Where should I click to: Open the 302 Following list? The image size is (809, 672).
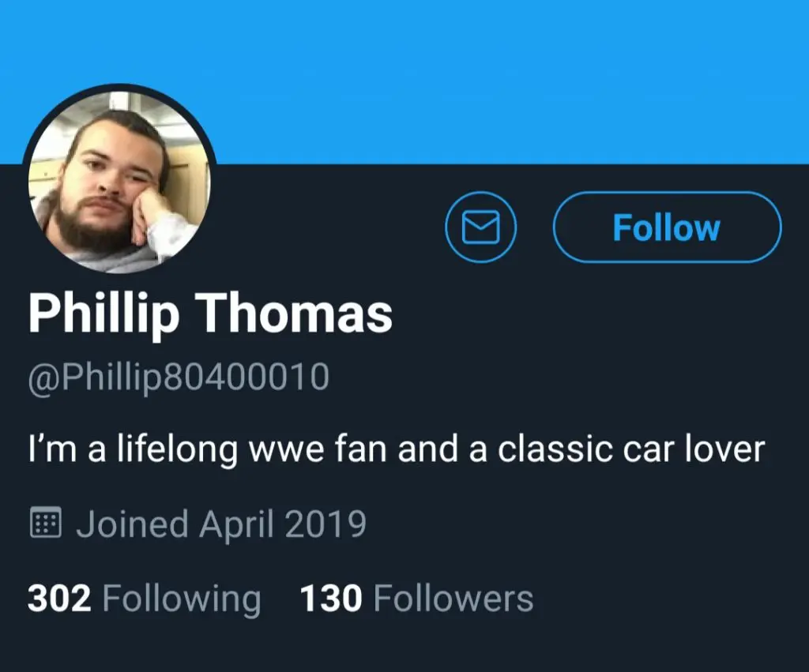tap(144, 599)
